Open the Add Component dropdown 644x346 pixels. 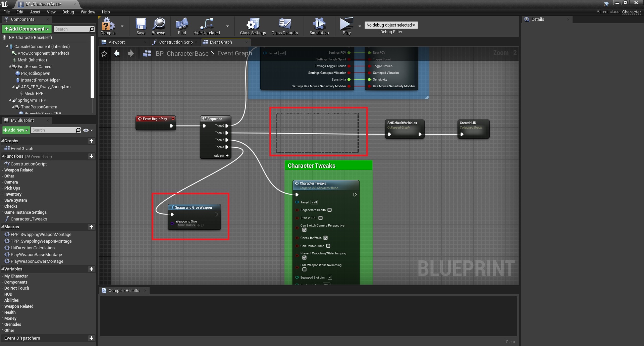[x=27, y=29]
